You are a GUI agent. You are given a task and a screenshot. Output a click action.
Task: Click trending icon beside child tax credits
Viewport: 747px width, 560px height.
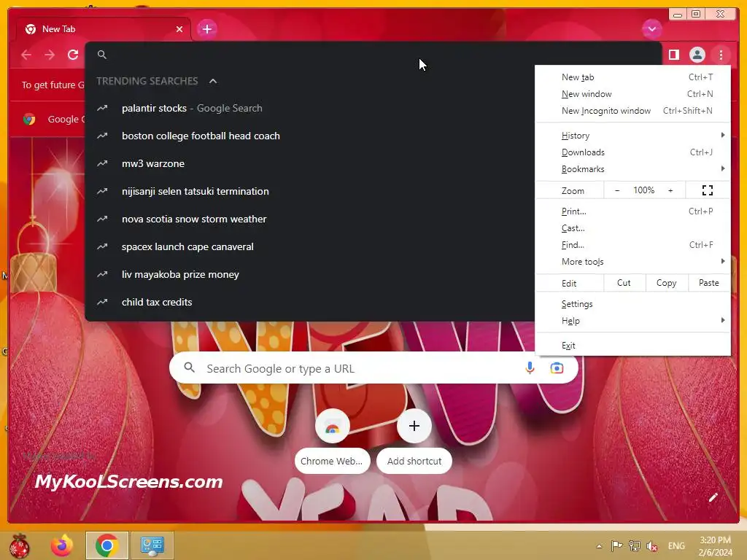[102, 302]
